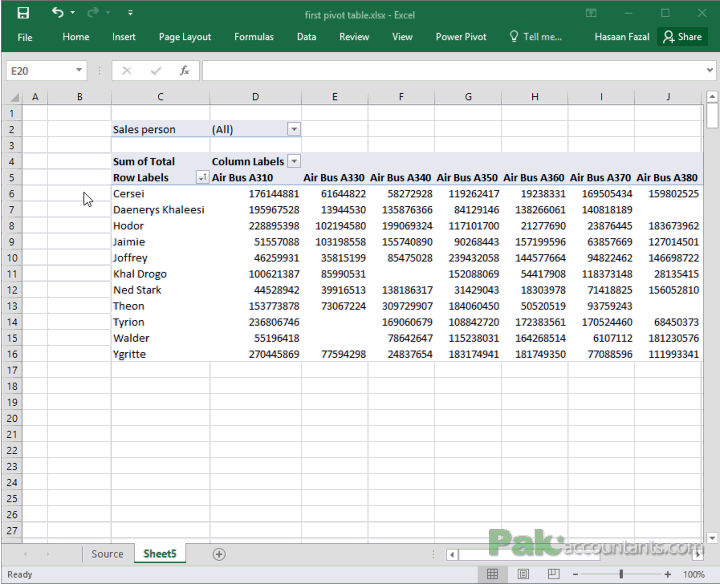This screenshot has height=584, width=720.
Task: Open the File tab
Action: [x=25, y=37]
